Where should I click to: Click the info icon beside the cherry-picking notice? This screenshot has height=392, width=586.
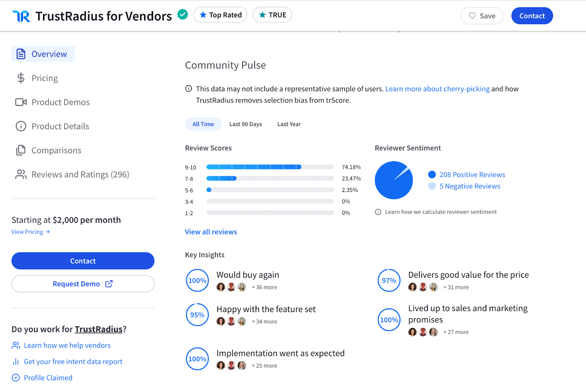click(x=189, y=88)
